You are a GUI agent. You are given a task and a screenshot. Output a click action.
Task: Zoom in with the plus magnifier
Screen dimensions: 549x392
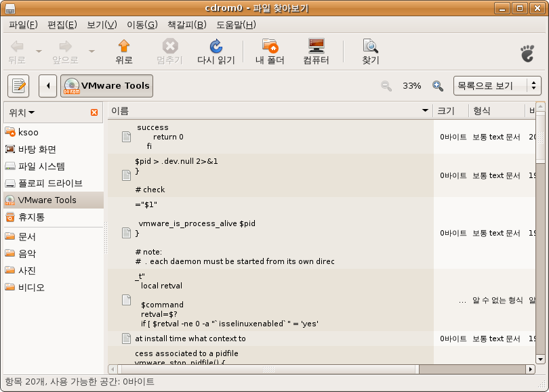click(x=438, y=86)
